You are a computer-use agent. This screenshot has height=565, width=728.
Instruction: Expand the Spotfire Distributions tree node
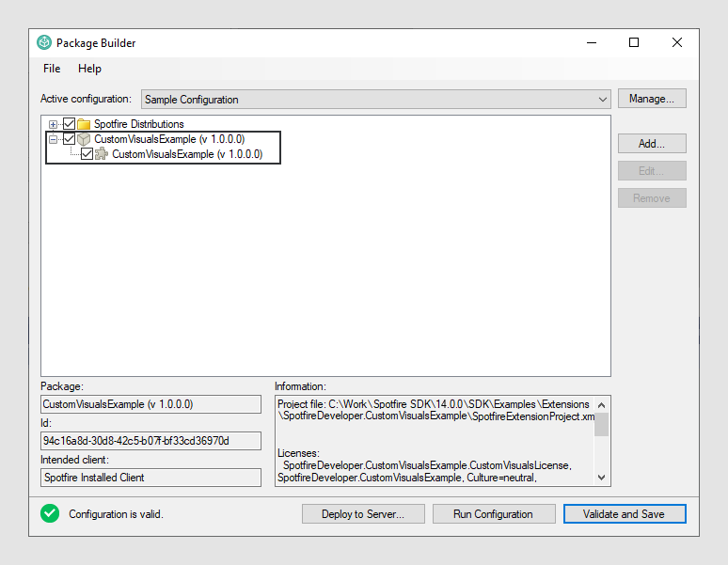tap(53, 124)
